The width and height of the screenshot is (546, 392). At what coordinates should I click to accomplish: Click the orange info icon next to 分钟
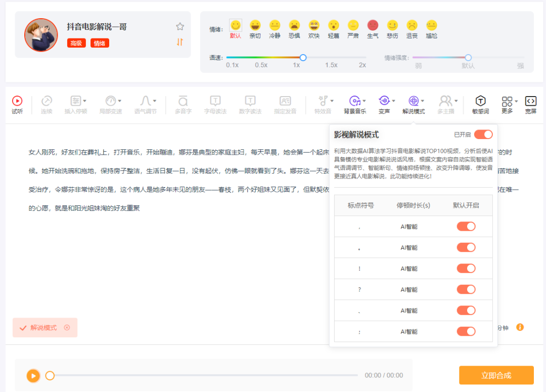[520, 327]
